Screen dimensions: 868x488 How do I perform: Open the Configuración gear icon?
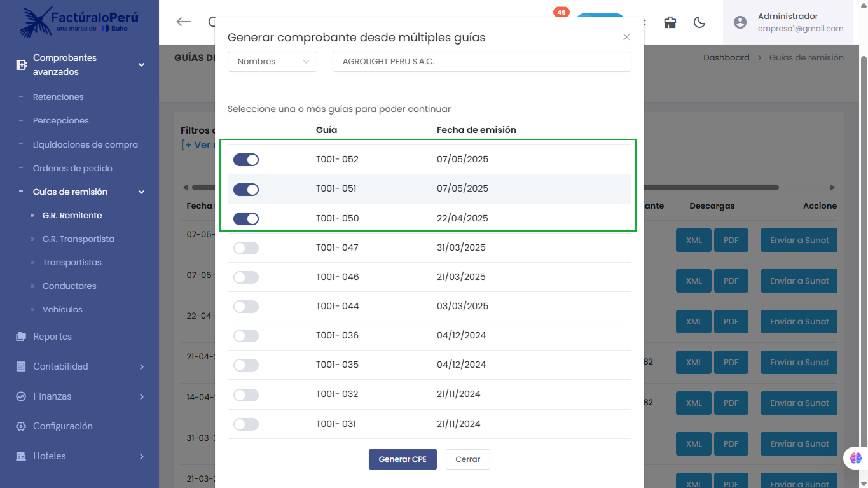pyautogui.click(x=21, y=426)
